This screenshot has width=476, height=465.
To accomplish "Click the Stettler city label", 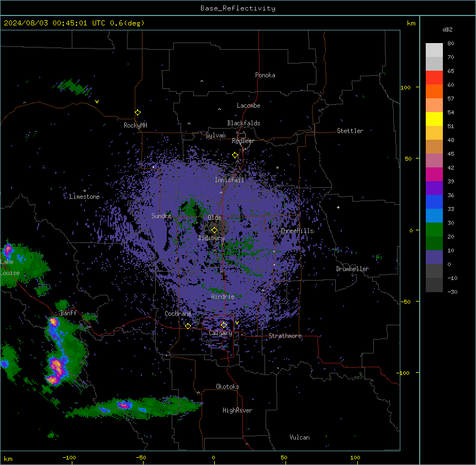I will pos(350,131).
